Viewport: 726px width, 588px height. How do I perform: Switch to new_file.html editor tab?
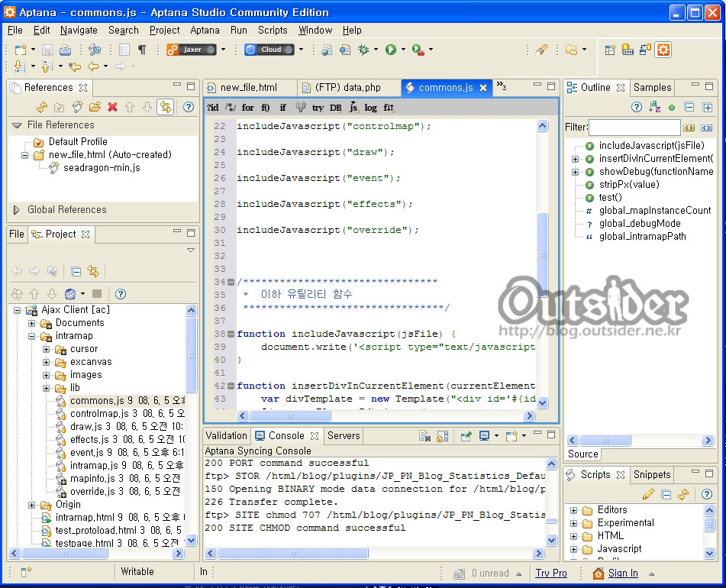tap(249, 88)
